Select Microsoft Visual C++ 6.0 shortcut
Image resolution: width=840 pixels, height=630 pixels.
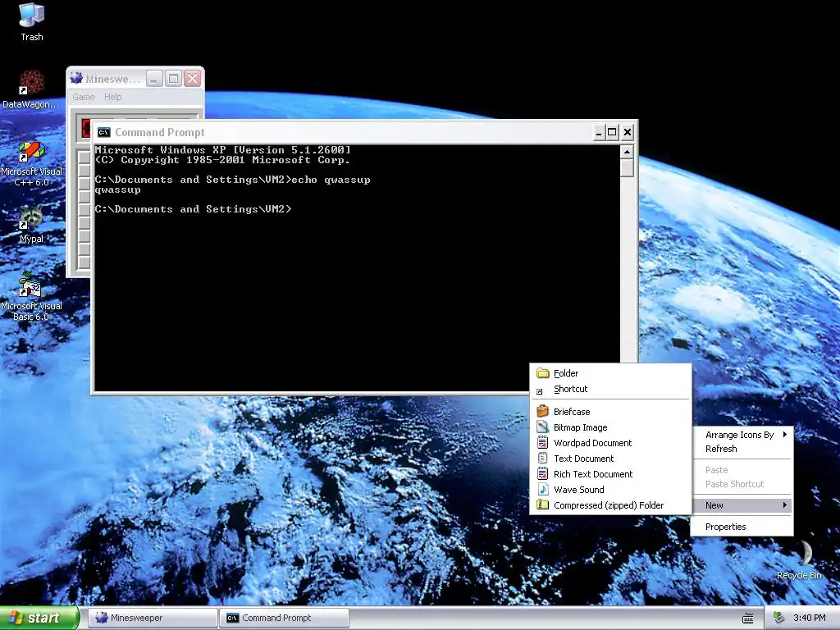click(32, 162)
